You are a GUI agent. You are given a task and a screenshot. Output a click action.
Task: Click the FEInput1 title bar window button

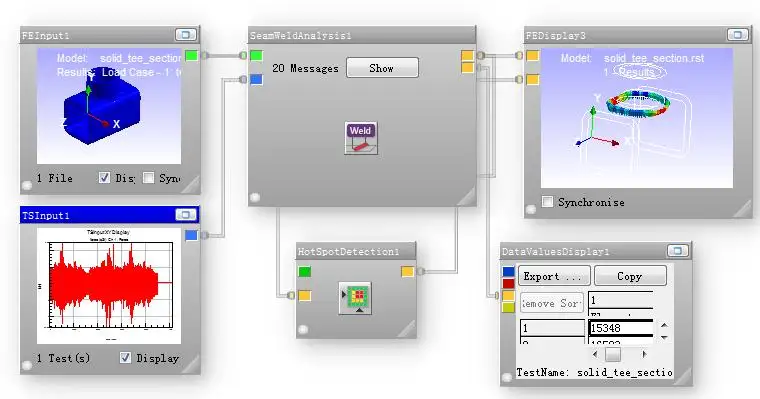click(186, 35)
